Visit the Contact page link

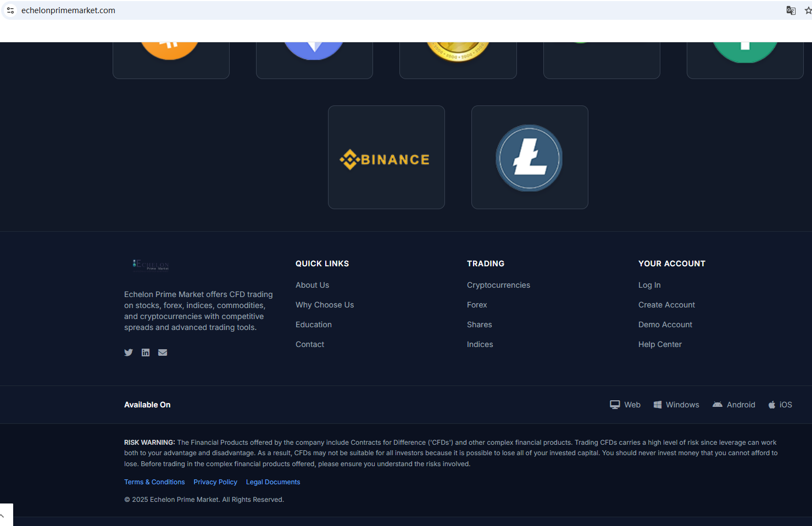[x=310, y=344]
